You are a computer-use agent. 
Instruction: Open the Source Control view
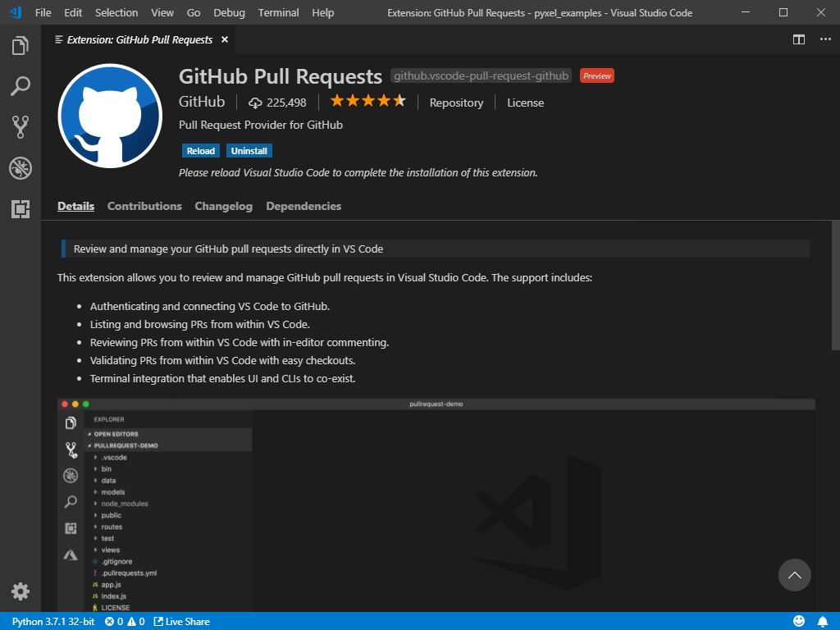[x=21, y=126]
